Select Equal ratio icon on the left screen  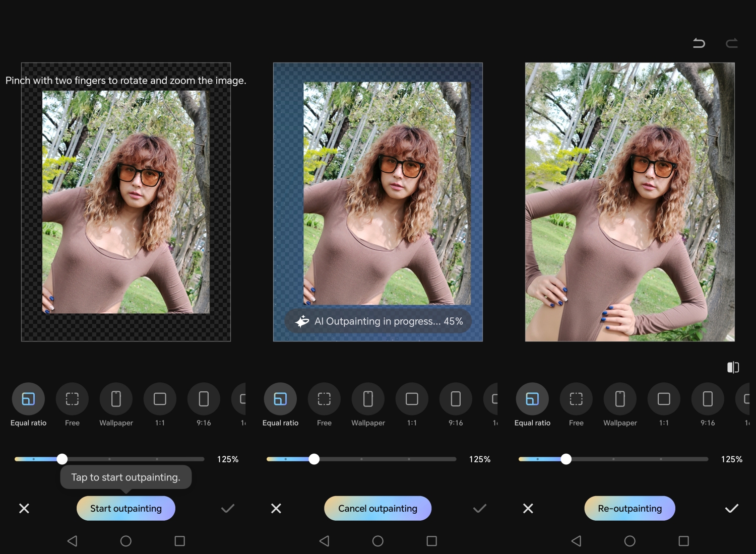pyautogui.click(x=28, y=399)
